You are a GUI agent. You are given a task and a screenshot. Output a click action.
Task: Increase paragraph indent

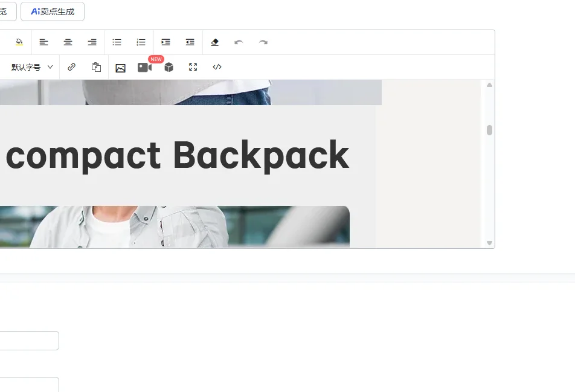[x=165, y=42]
